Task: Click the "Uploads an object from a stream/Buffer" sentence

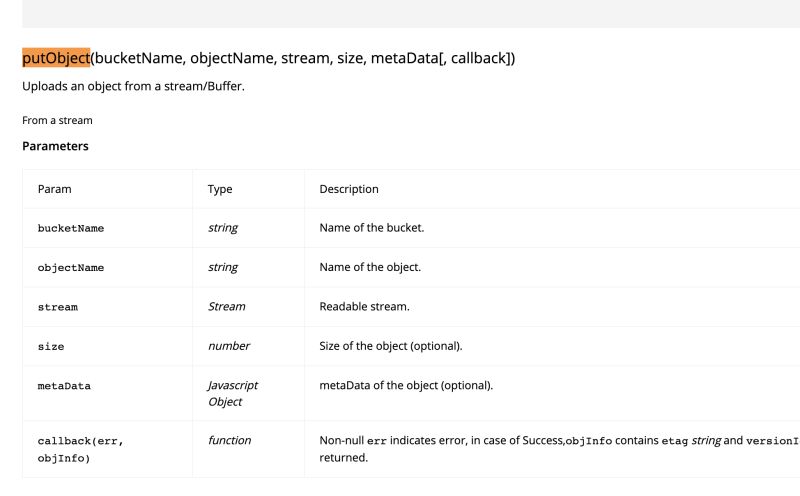Action: (x=133, y=86)
